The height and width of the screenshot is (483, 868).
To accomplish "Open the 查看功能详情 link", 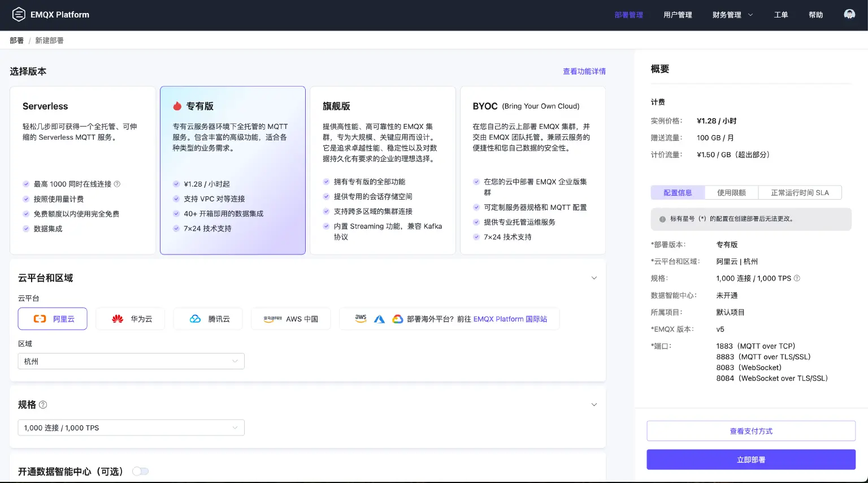I will point(584,71).
